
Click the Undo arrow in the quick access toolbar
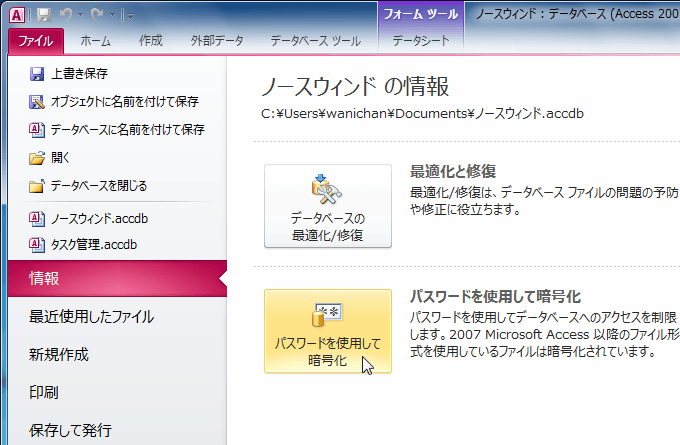[66, 15]
